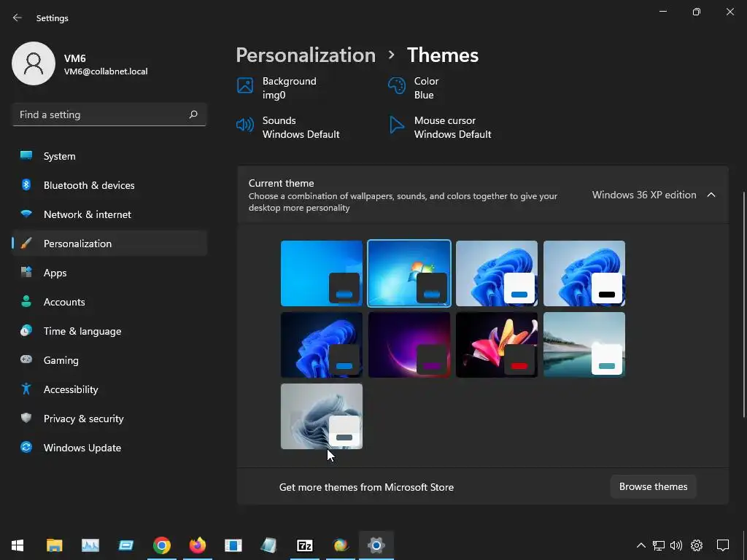Open the Color Blue option

(x=414, y=88)
